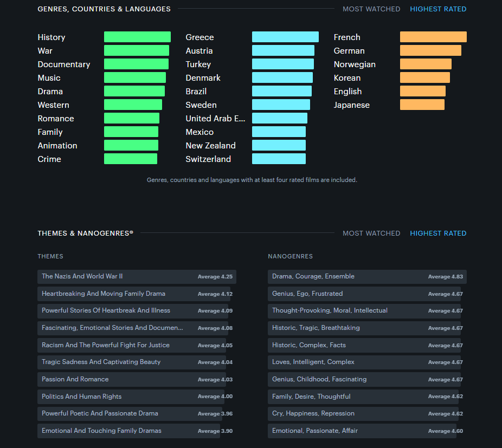Image resolution: width=502 pixels, height=448 pixels.
Task: Click the Japanese language label
Action: 351,105
